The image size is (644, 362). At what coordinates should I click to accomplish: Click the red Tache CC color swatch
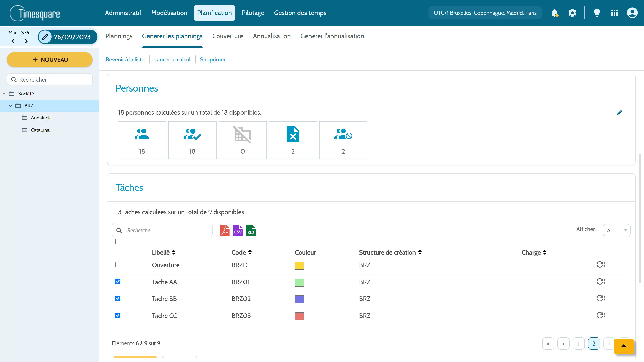click(x=299, y=316)
